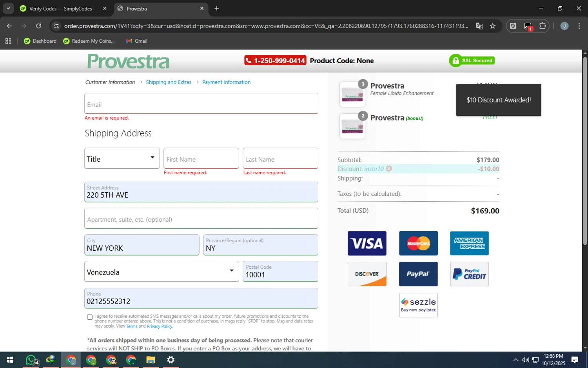Switch to the Verify Codes SimplyCodes tab
The height and width of the screenshot is (368, 588).
(64, 9)
